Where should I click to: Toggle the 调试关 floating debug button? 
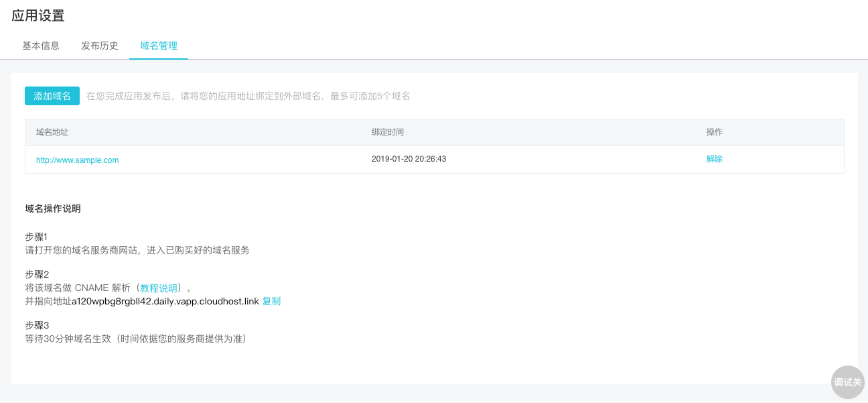pos(847,382)
